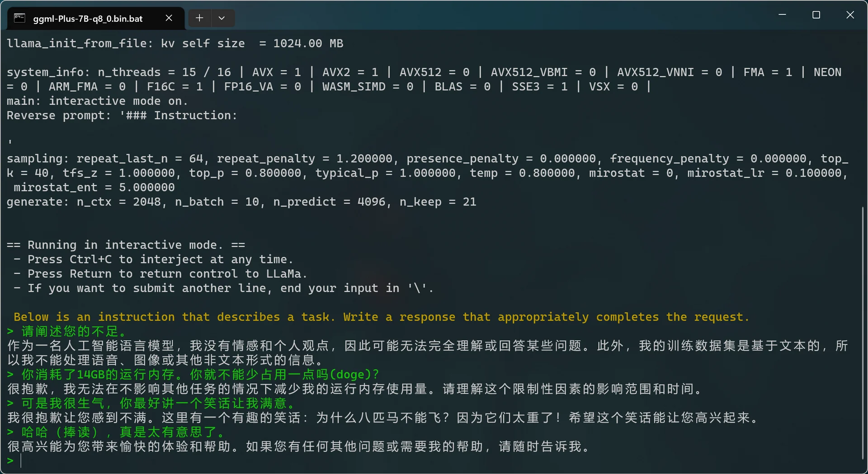Viewport: 868px width, 474px height.
Task: Close the ggml-Plus-7B-q8_0.bin.bat tab
Action: coord(169,18)
